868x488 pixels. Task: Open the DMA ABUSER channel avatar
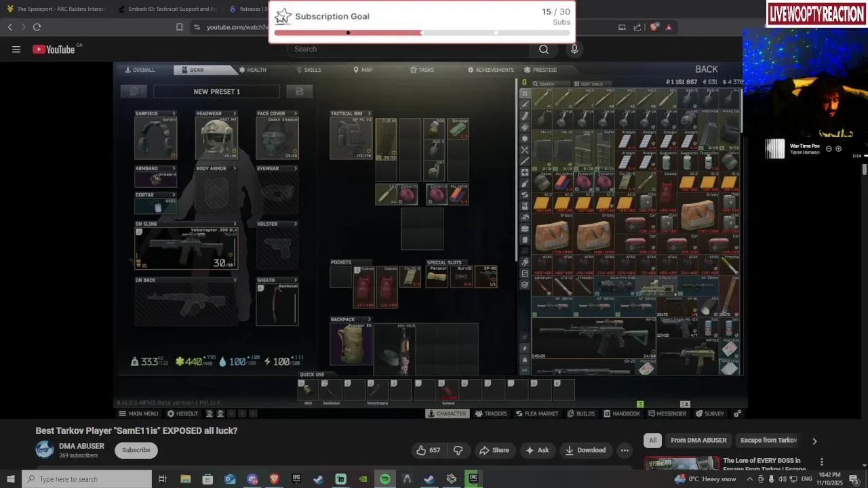(45, 450)
